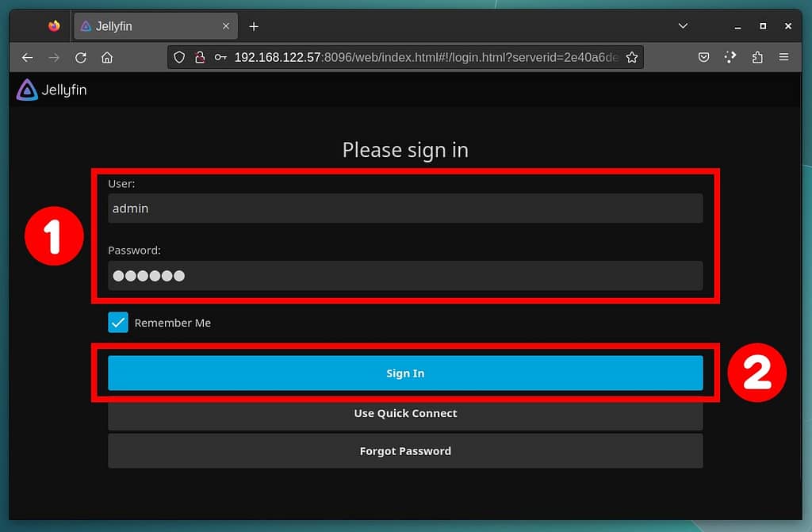The image size is (812, 532).
Task: Reload the current page
Action: point(80,58)
